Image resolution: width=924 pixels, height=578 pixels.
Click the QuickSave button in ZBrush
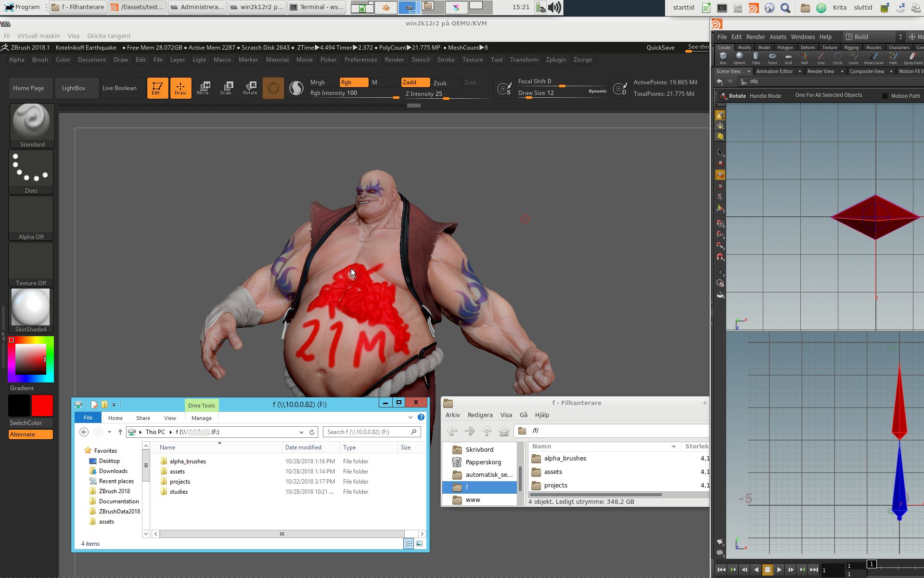point(660,47)
